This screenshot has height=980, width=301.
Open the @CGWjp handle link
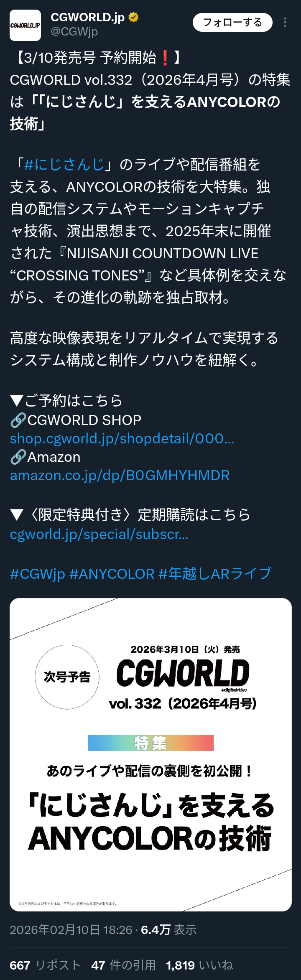point(74,32)
